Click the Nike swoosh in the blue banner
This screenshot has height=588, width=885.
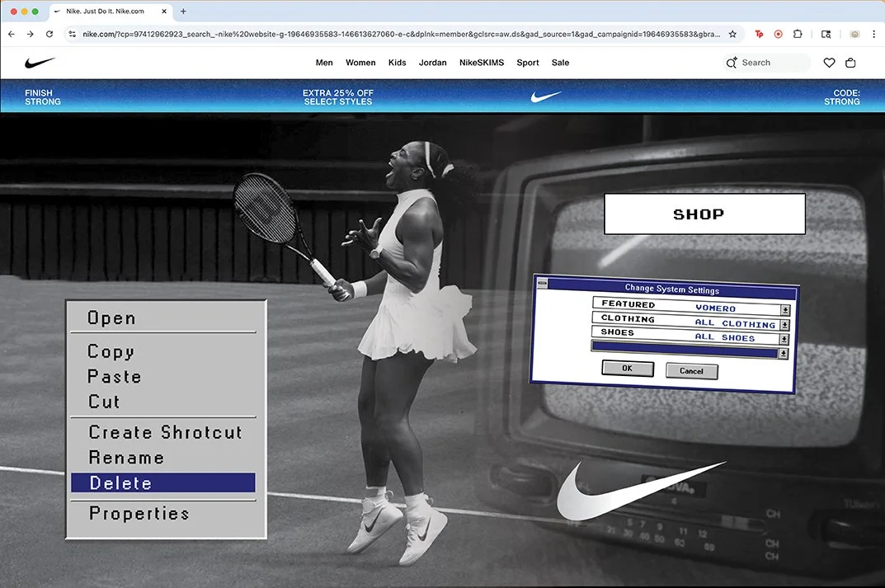click(546, 96)
